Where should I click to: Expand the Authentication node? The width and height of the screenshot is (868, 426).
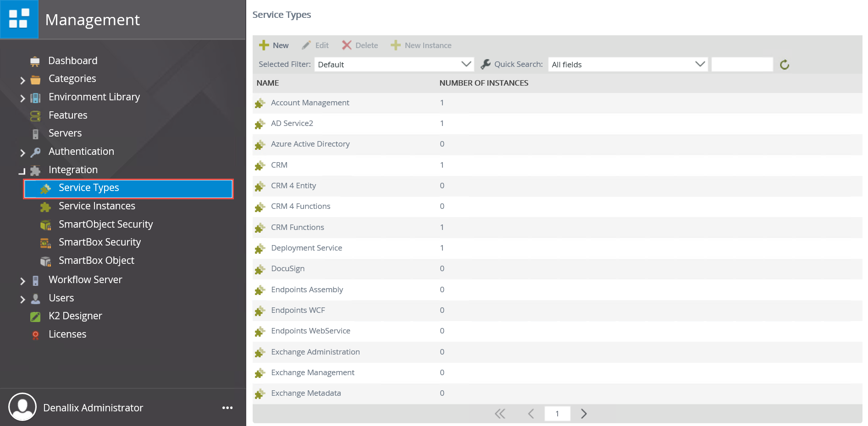22,153
